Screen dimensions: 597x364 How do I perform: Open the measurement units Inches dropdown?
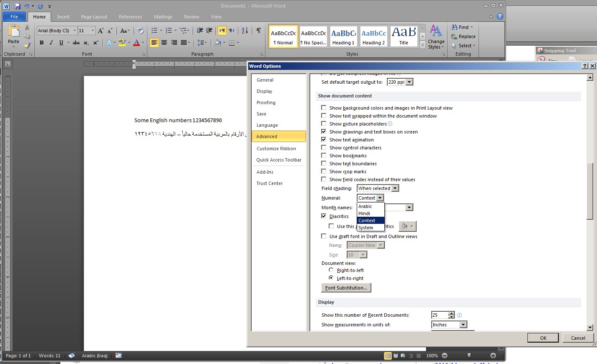point(463,325)
